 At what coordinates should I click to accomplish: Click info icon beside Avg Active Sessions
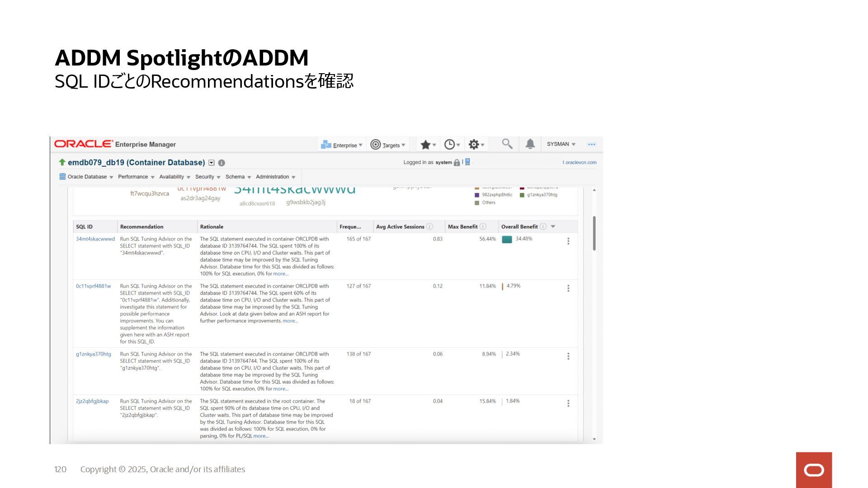point(429,226)
